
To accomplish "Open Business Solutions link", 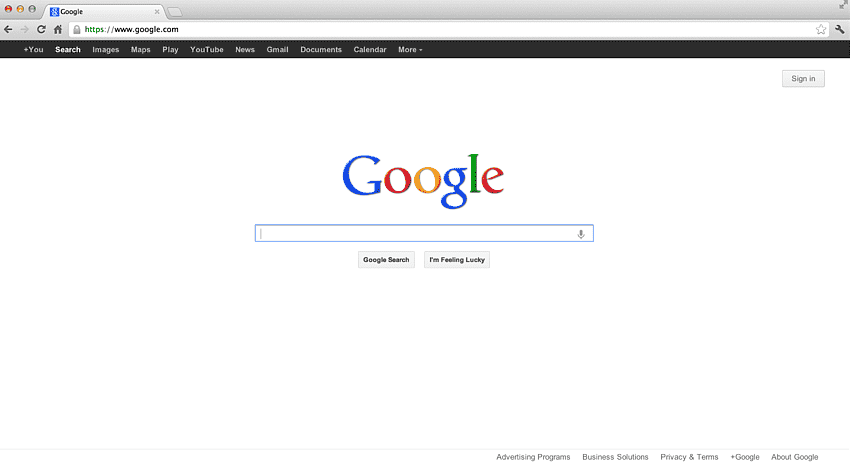I will point(615,457).
